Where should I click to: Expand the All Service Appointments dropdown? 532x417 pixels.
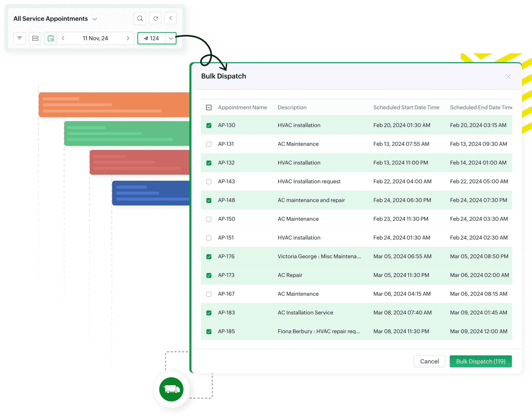click(x=95, y=19)
